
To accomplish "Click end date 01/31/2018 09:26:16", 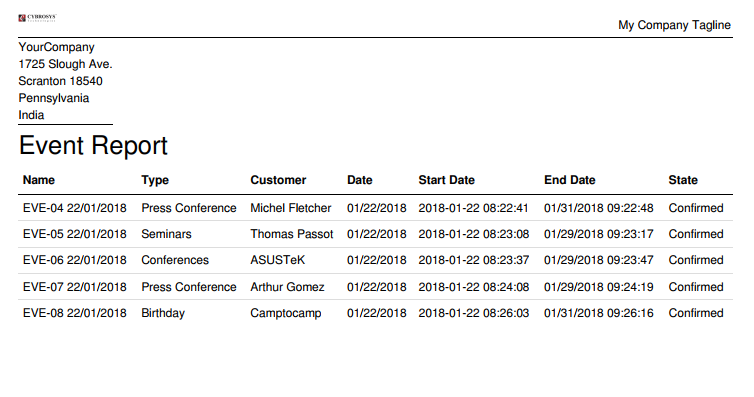I will tap(599, 313).
